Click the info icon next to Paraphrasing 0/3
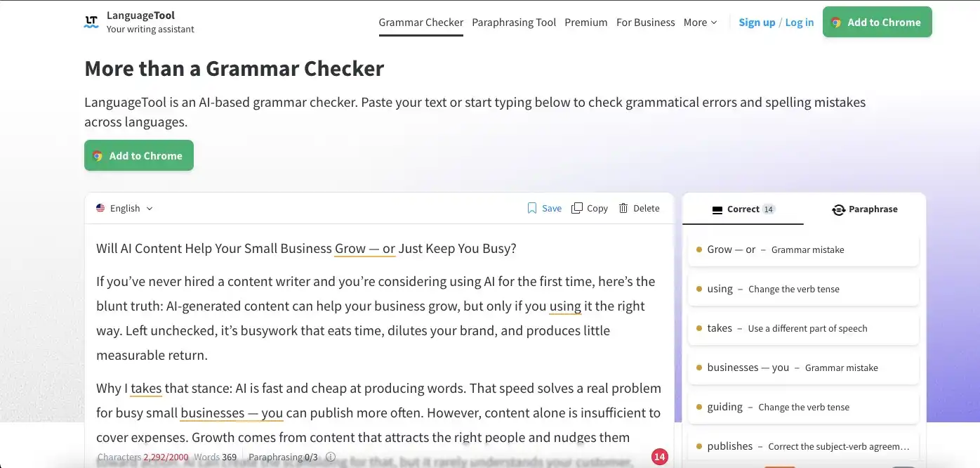Viewport: 980px width, 468px height. 331,457
